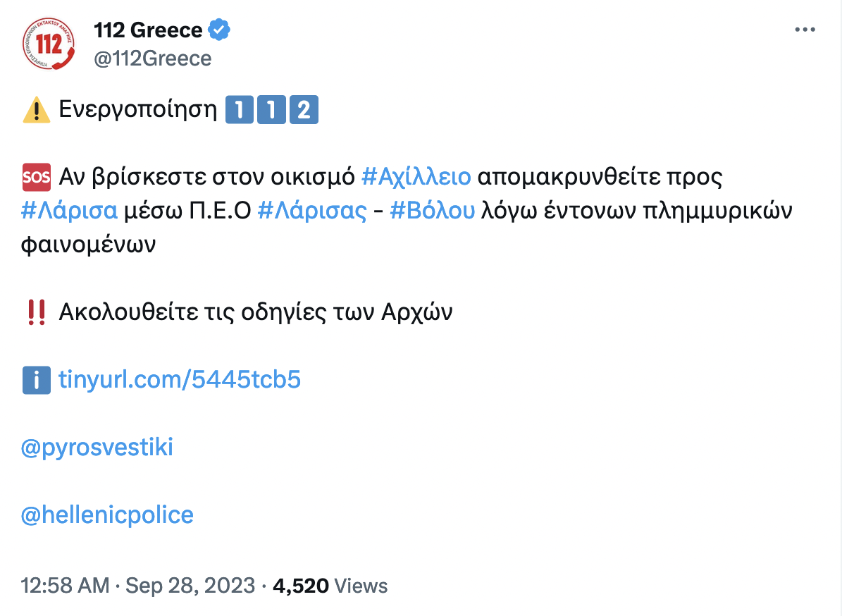
Task: Click the 112 Greece display name
Action: 148,30
